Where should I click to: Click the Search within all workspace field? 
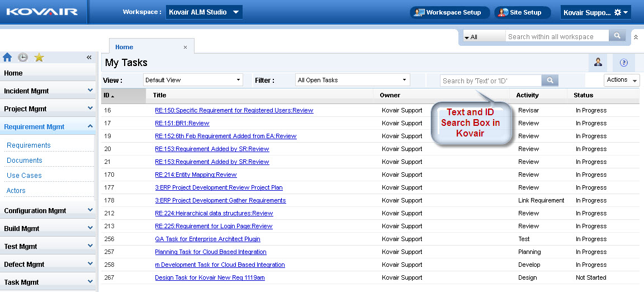click(557, 36)
